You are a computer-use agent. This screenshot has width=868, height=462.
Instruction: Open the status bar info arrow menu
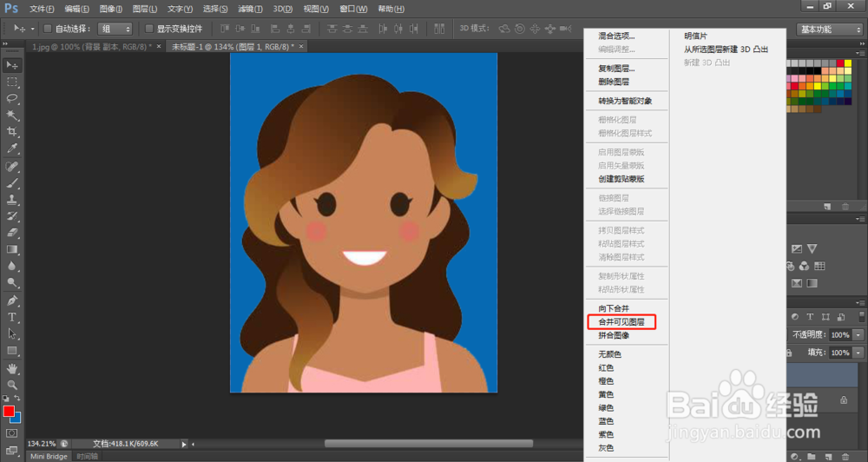184,444
